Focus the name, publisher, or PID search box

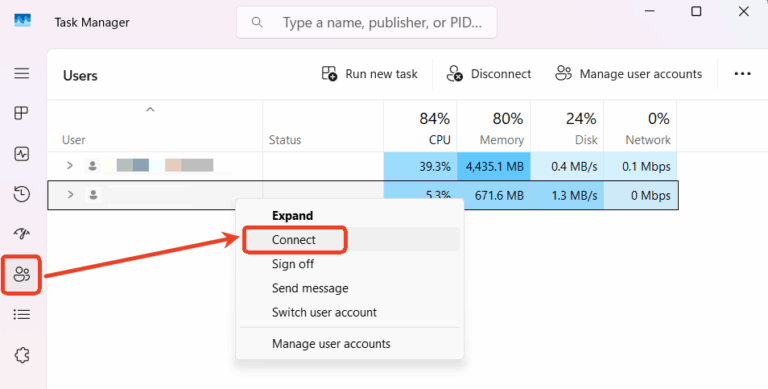366,23
